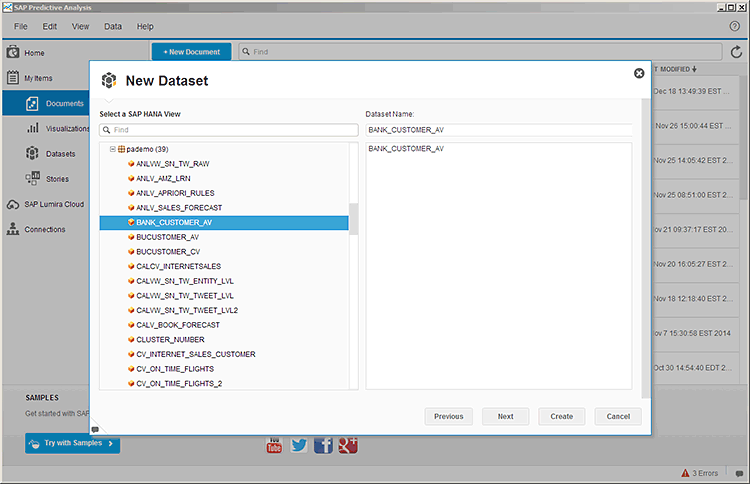The height and width of the screenshot is (484, 750).
Task: Click the Oct 30 14:54:40 document row
Action: coord(695,368)
